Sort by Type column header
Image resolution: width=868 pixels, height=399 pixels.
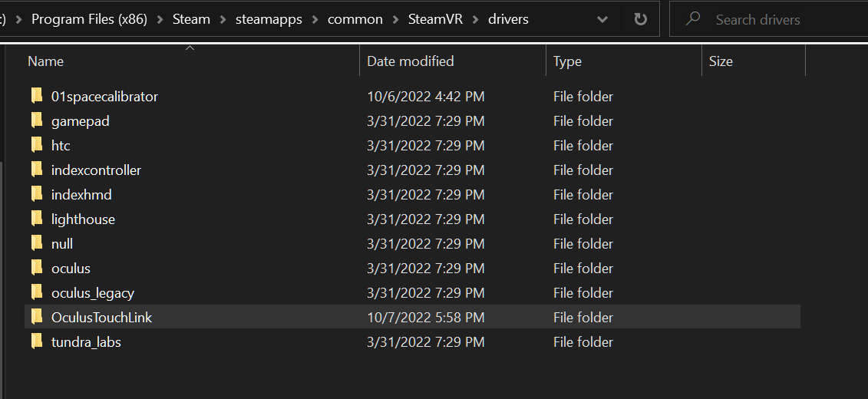point(567,61)
